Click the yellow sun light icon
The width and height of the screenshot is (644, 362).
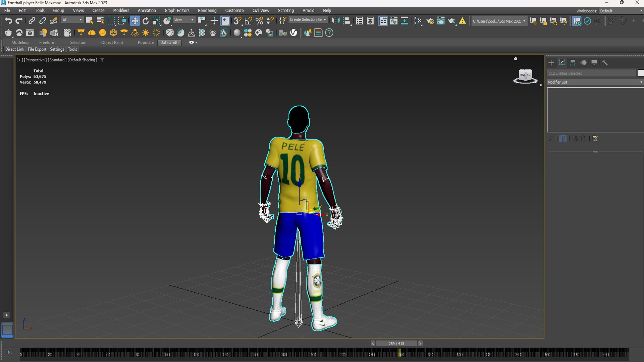(x=146, y=33)
